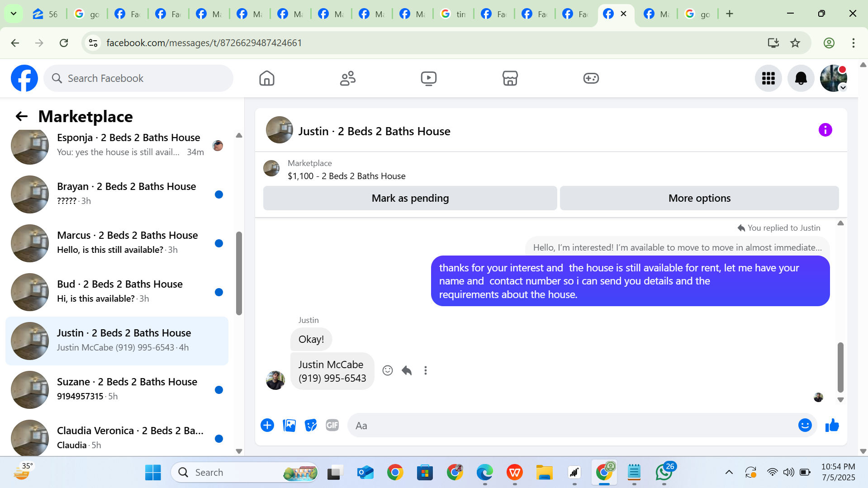Choose a sticker in composer

(311, 425)
